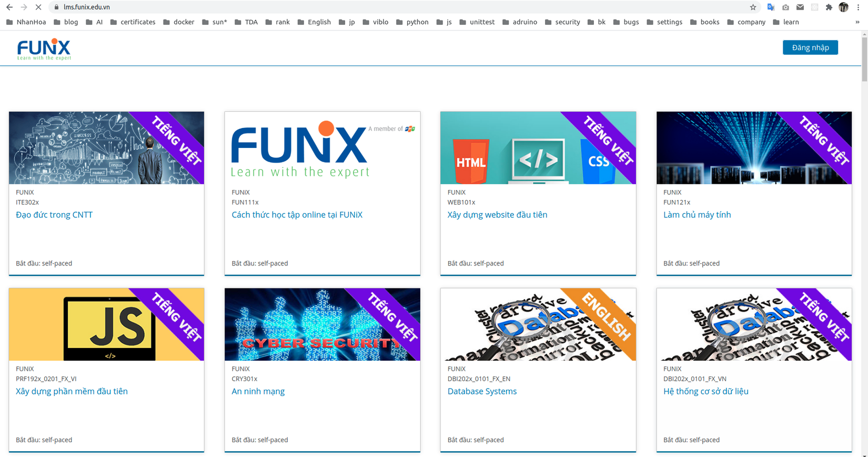Click the ITE302x course thumbnail image
The image size is (868, 457).
106,148
